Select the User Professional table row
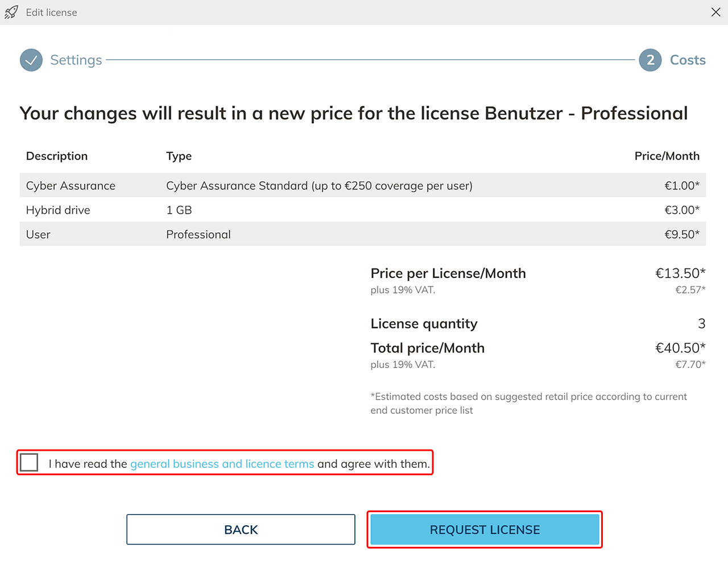The height and width of the screenshot is (569, 728). coord(362,235)
